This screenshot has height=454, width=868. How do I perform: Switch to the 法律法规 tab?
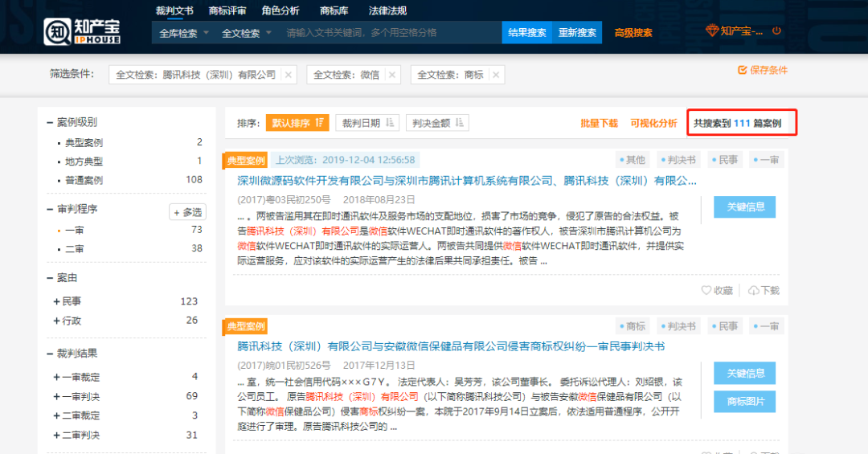coord(387,10)
